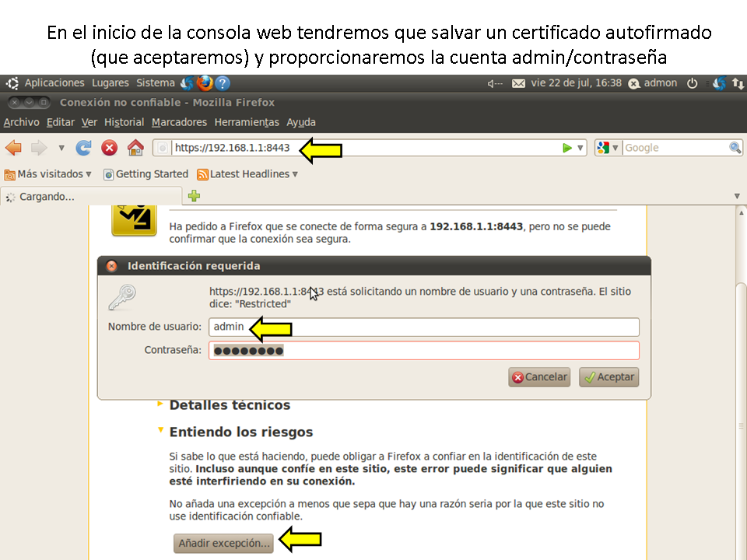747x560 pixels.
Task: Click the Añadir excepción button
Action: coord(224,543)
